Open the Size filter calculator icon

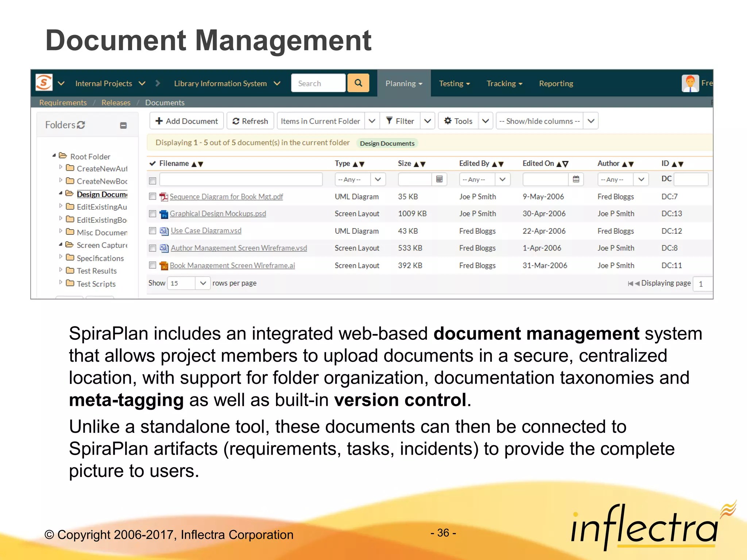[x=439, y=179]
